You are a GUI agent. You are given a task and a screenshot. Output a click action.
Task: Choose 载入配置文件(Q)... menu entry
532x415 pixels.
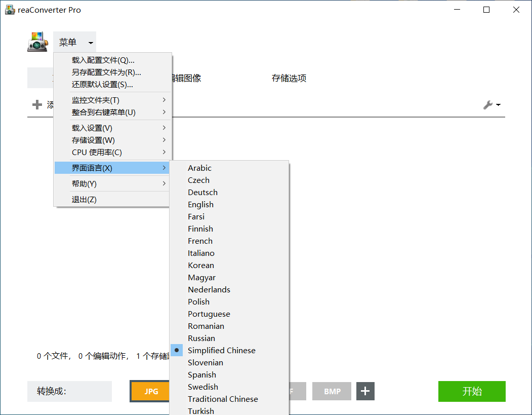[113, 60]
